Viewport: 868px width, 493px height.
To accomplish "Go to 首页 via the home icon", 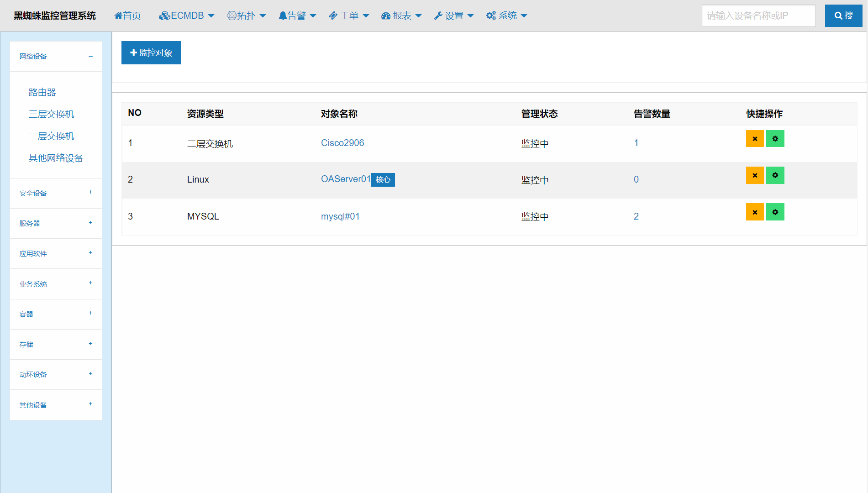I will click(127, 16).
